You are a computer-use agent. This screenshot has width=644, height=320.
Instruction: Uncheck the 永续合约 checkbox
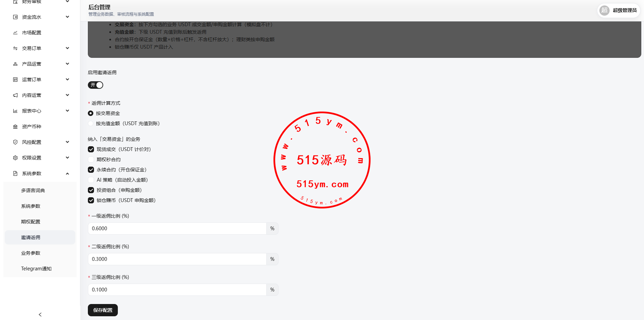click(x=91, y=170)
